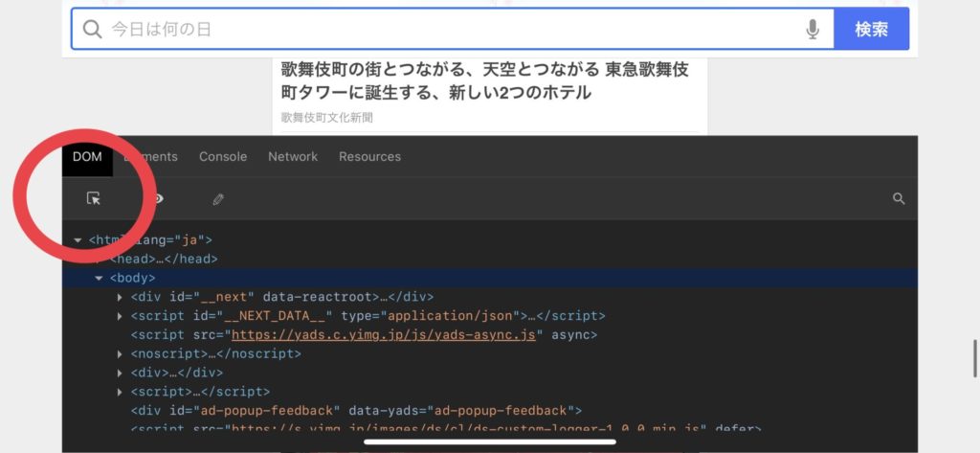Click the pencil edit icon

pos(218,199)
